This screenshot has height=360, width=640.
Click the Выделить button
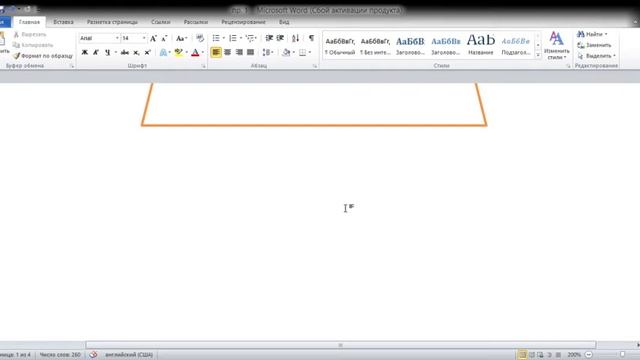point(596,56)
